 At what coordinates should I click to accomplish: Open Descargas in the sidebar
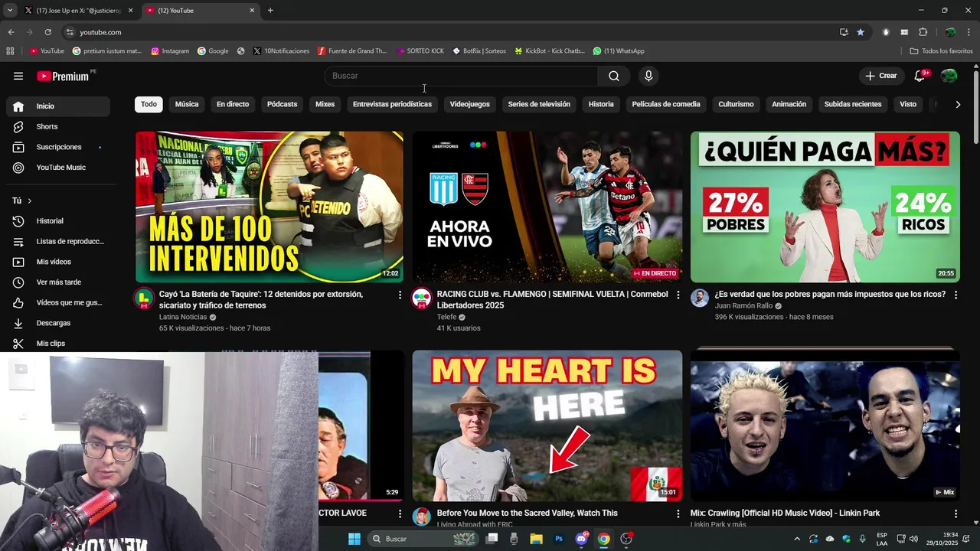coord(58,323)
